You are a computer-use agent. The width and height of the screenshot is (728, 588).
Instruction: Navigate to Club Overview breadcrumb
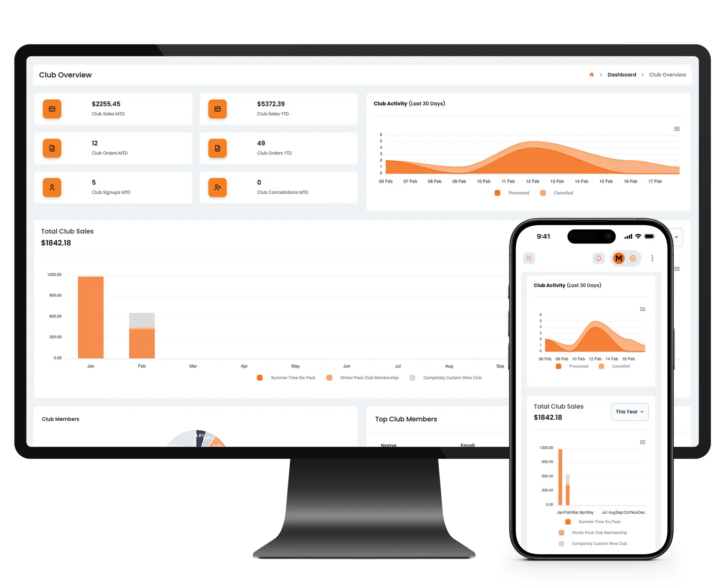tap(667, 75)
